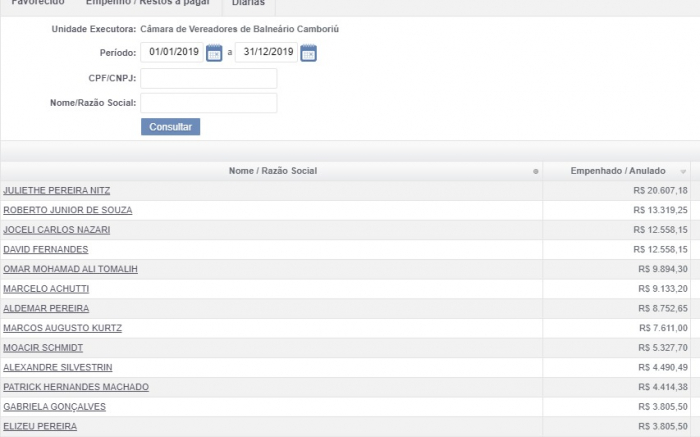Open the start date calendar picker

(x=214, y=53)
